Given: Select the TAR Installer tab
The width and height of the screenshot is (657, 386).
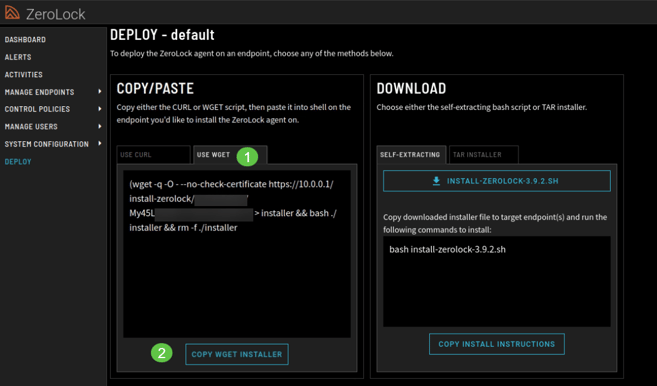Looking at the screenshot, I should [484, 155].
